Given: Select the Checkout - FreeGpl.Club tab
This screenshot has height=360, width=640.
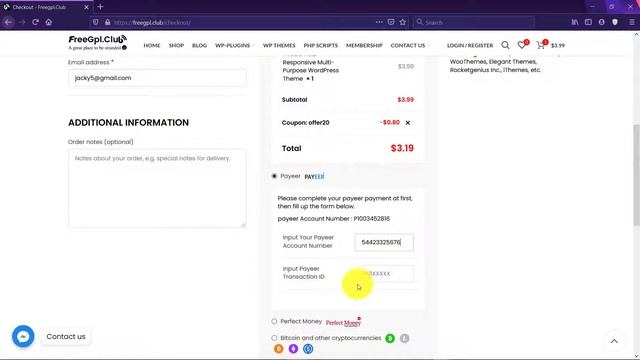Looking at the screenshot, I should point(46,7).
